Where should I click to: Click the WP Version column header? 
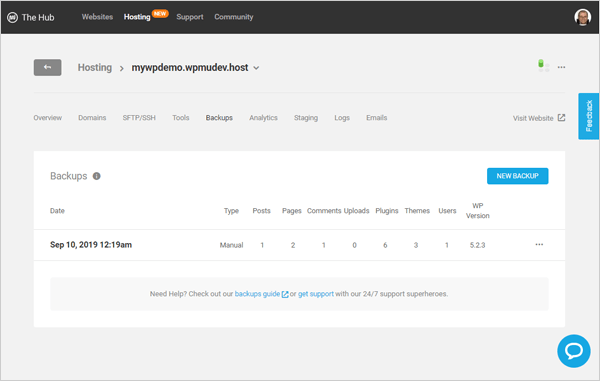pyautogui.click(x=478, y=211)
